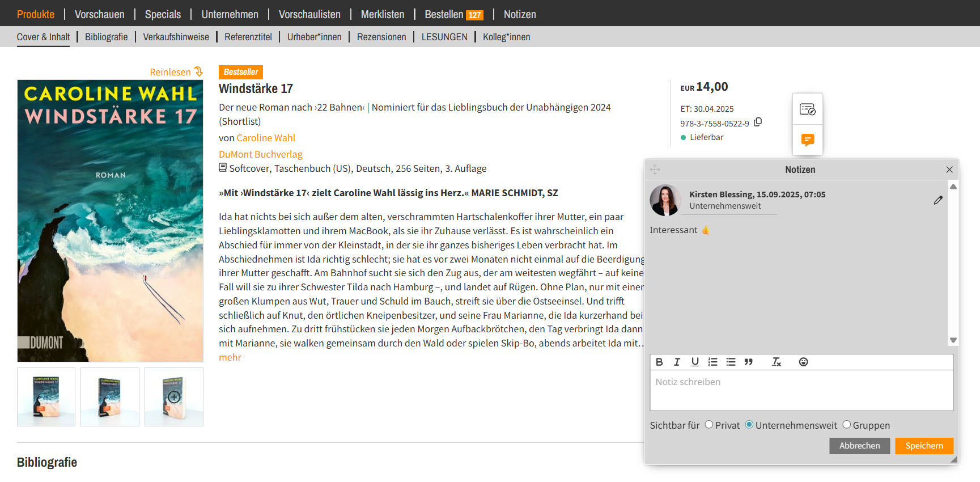Click the Bibliografie section heading
This screenshot has width=980, height=482.
(x=47, y=462)
